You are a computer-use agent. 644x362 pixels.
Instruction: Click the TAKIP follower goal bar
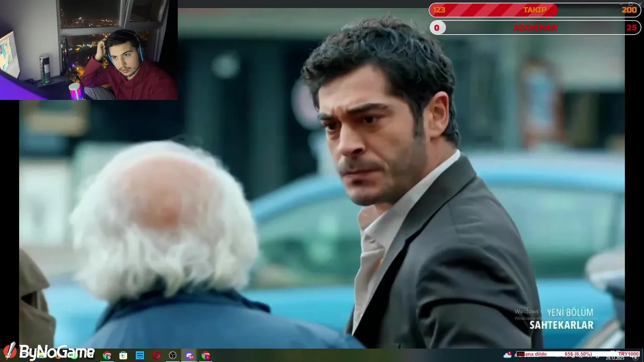click(535, 10)
